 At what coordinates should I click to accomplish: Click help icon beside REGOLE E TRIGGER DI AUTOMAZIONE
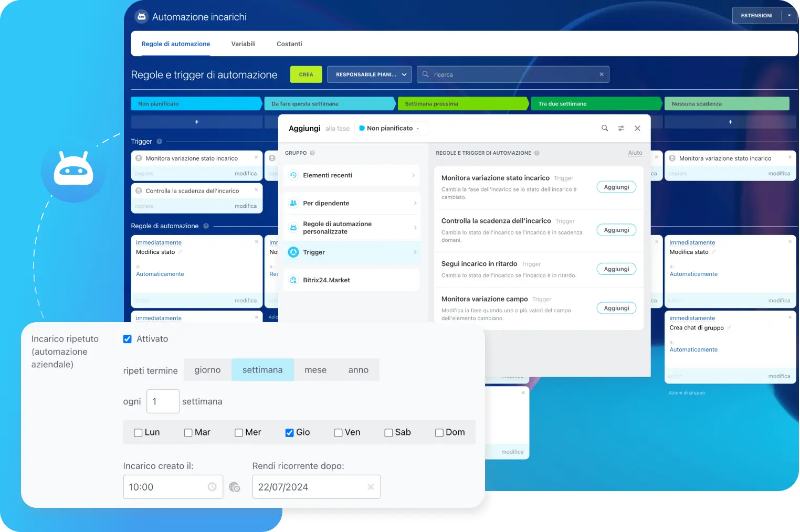pos(537,153)
